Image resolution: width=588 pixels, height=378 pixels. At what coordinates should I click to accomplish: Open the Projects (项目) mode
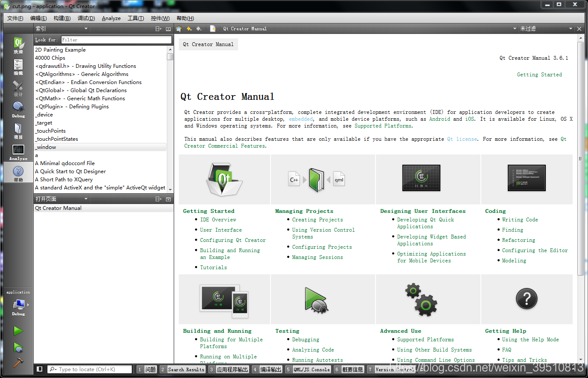click(x=18, y=131)
